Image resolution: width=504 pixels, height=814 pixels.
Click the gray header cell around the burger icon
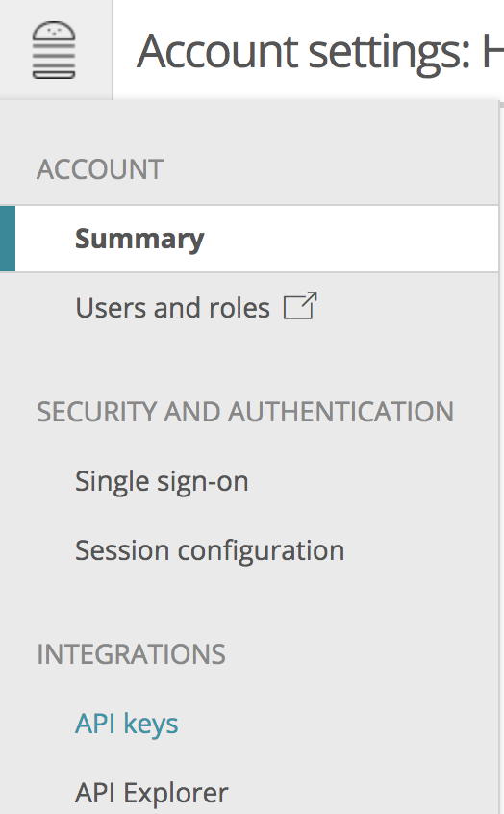56,50
